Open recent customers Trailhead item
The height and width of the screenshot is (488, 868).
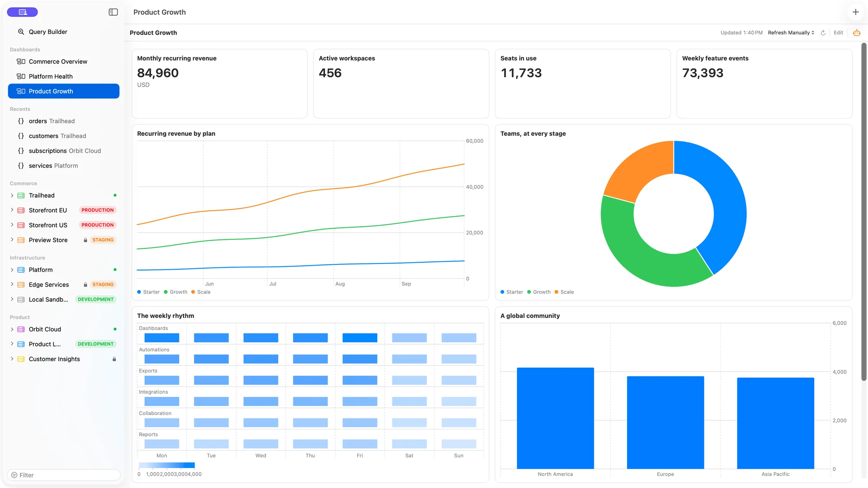[x=64, y=136]
